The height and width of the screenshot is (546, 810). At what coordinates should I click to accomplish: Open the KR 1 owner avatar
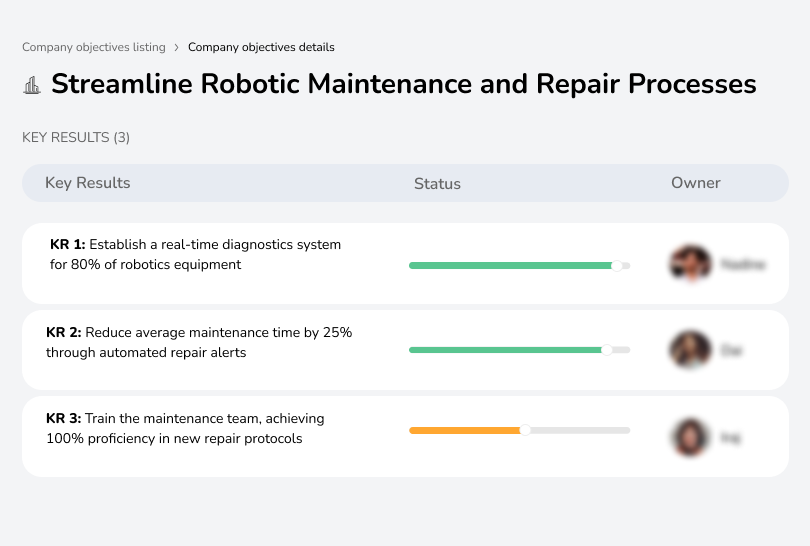pos(690,264)
